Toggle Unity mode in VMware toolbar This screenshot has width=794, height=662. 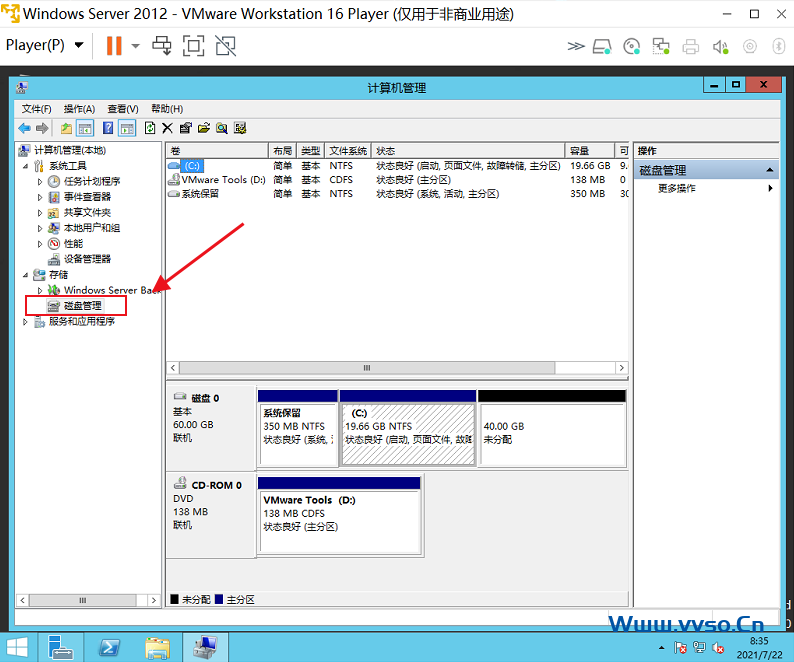[x=226, y=46]
